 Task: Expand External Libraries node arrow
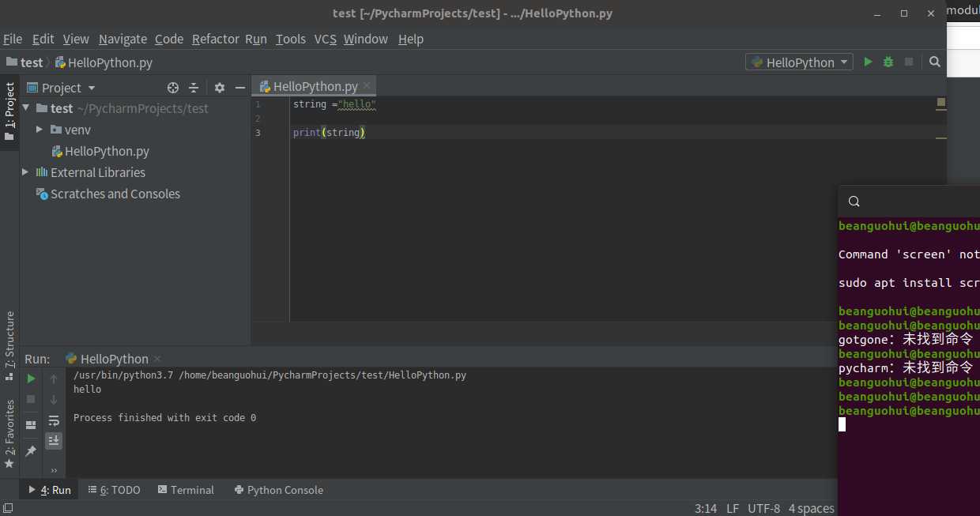click(26, 172)
